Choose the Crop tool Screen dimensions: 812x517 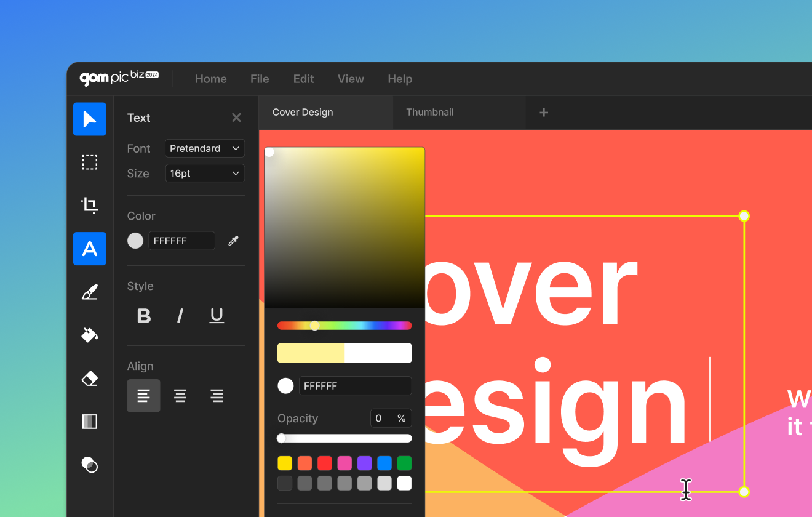point(90,205)
